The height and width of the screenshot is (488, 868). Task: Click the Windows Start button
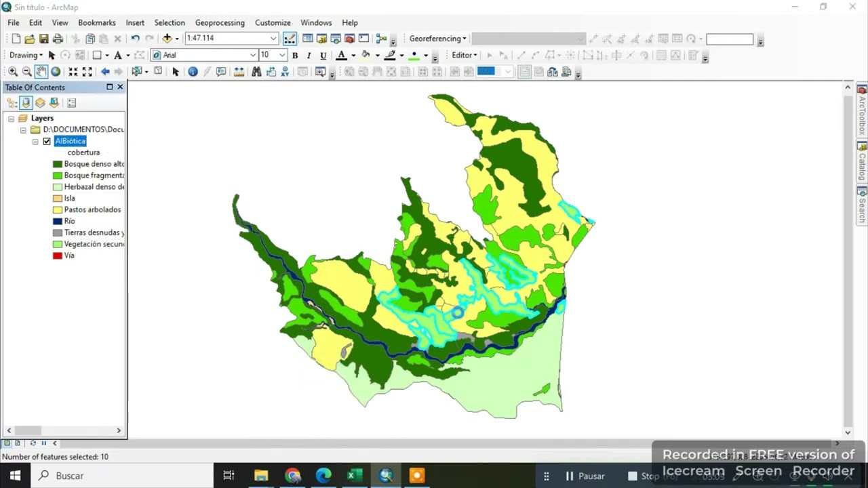[15, 476]
